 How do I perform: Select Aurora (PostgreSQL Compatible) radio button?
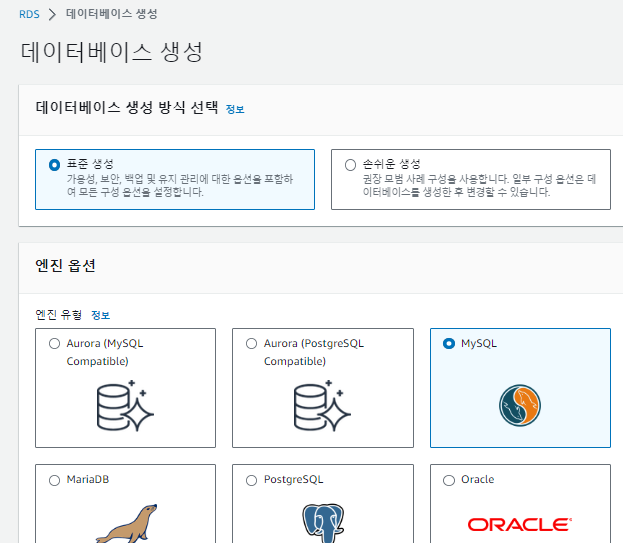(251, 344)
